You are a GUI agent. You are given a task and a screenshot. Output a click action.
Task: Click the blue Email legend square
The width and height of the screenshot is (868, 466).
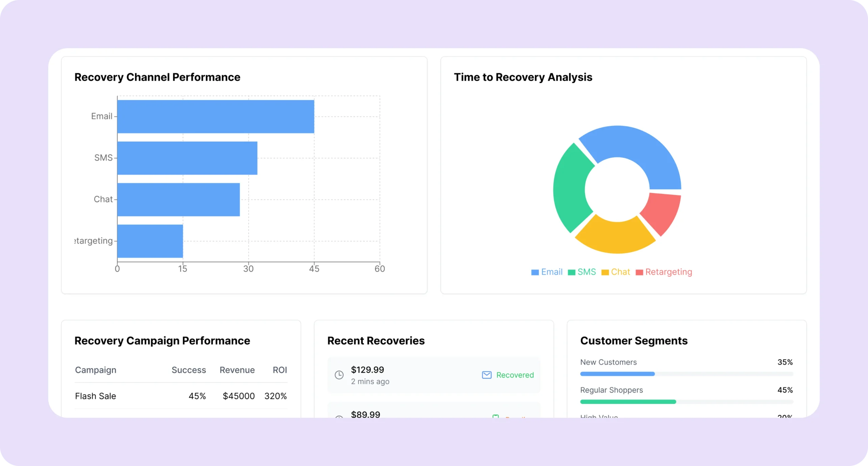tap(535, 272)
